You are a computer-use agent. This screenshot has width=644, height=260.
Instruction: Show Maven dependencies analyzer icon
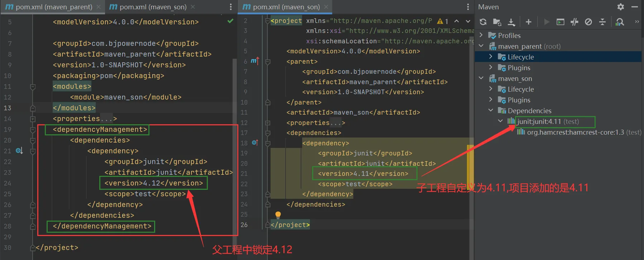[x=620, y=22]
